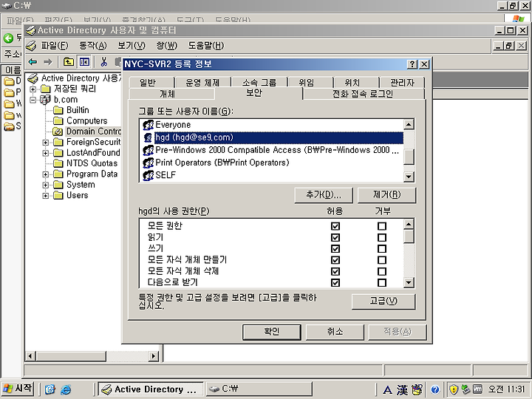Viewport: 532px width, 399px height.
Task: Switch to C:\ taskbar window button
Action: point(259,389)
